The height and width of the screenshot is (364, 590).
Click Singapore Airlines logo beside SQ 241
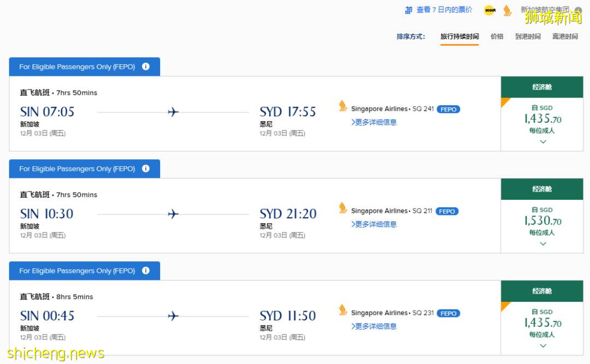[343, 106]
